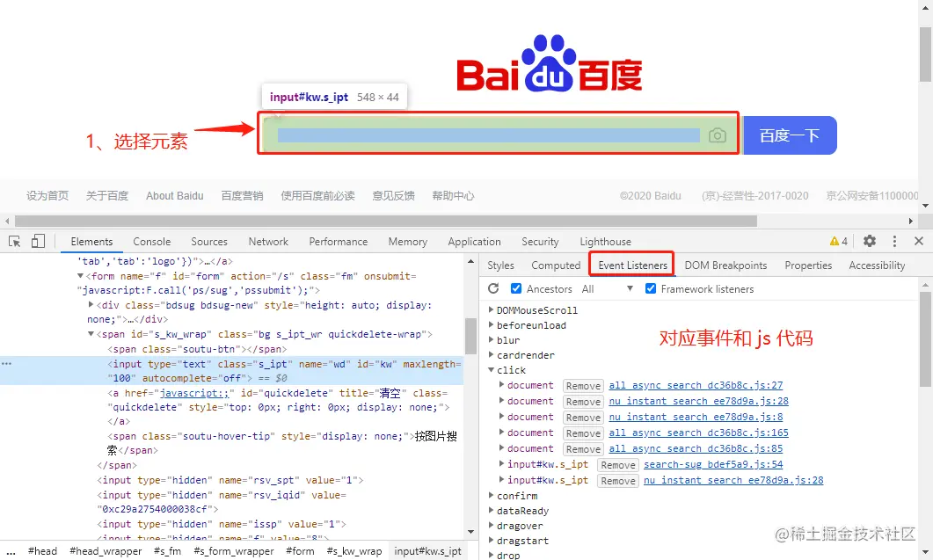933x560 pixels.
Task: Open all_async_search_dc36b8c.js:85 source link
Action: click(696, 448)
